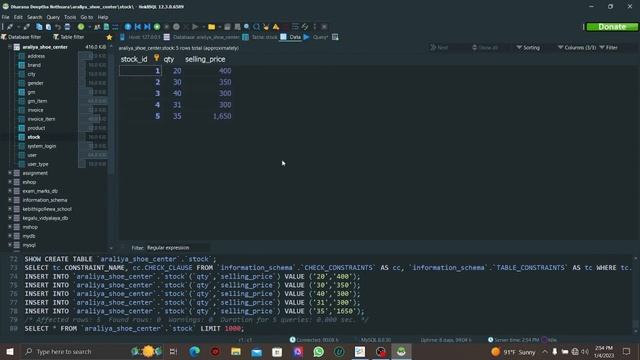Expand the information_schema database node
This screenshot has height=360, width=640.
10,200
